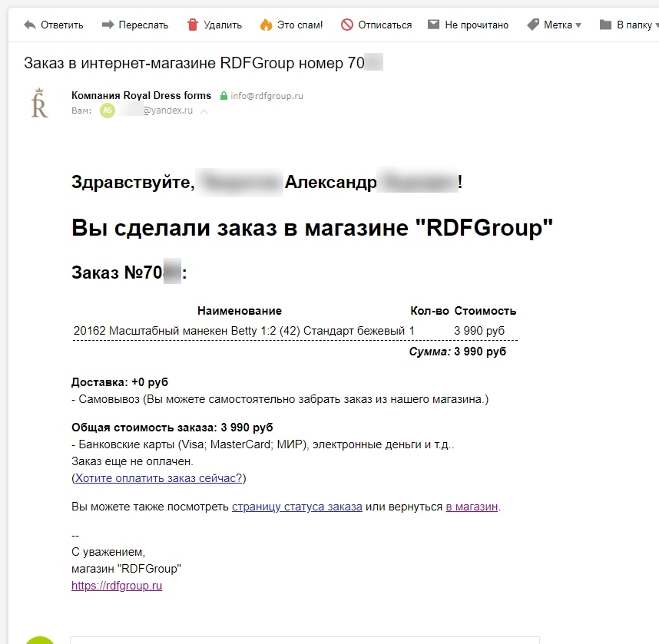
Task: Click the Royal Dress forms logo avatar
Action: pyautogui.click(x=39, y=103)
